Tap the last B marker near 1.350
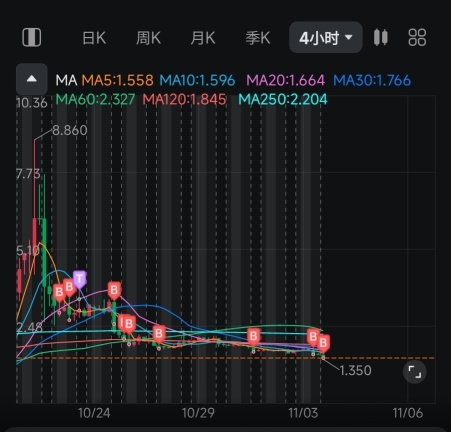The height and width of the screenshot is (432, 451). coord(323,343)
